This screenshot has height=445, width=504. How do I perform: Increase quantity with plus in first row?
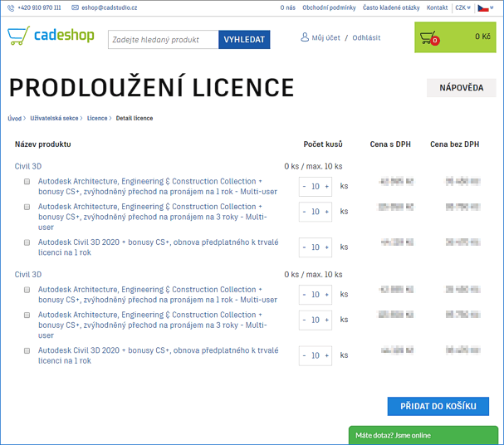tap(326, 187)
